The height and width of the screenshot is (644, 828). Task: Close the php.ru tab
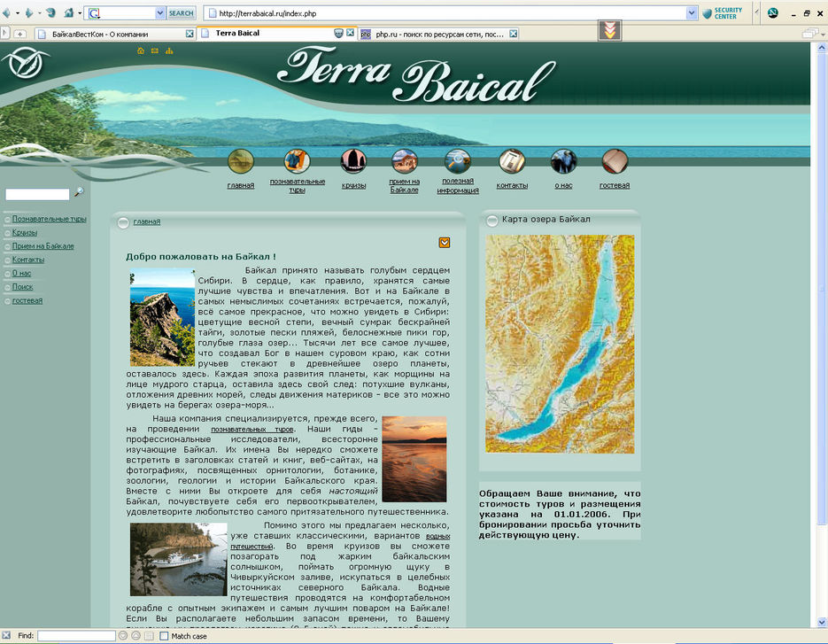point(514,34)
